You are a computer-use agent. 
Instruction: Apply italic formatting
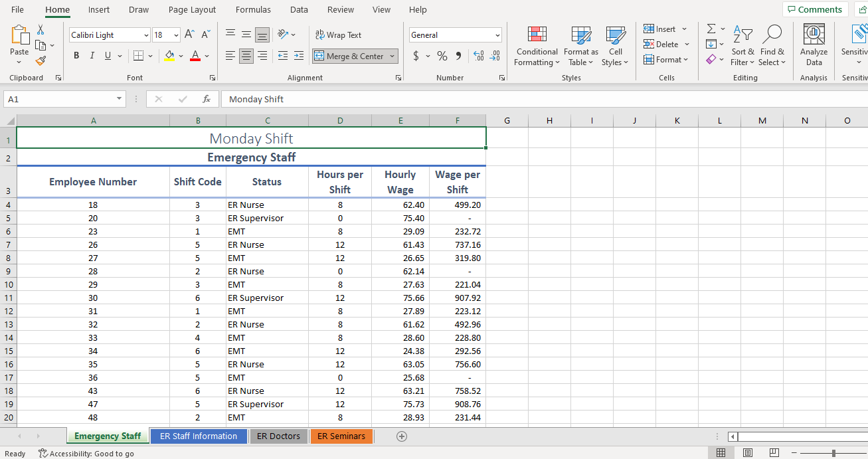91,55
